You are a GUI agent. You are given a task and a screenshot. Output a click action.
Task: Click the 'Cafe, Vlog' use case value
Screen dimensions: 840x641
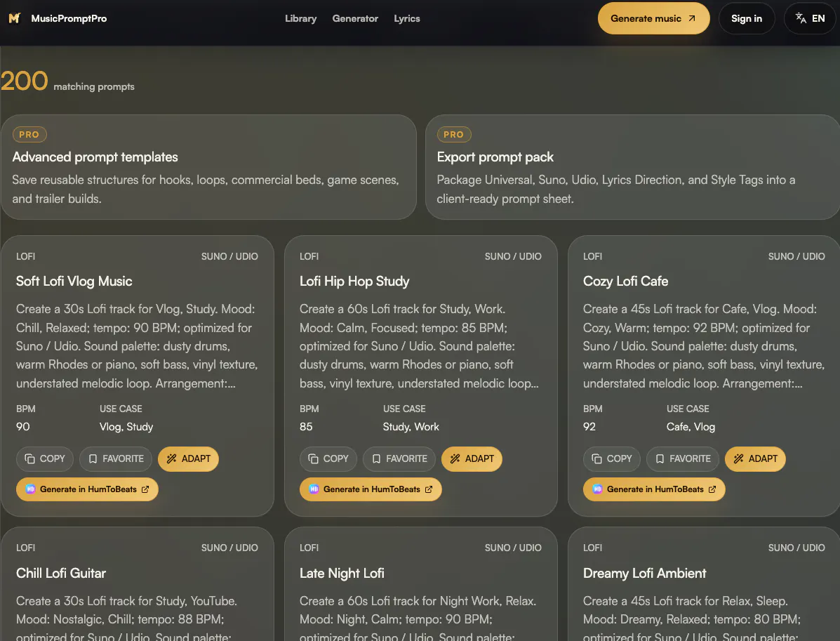pyautogui.click(x=691, y=427)
